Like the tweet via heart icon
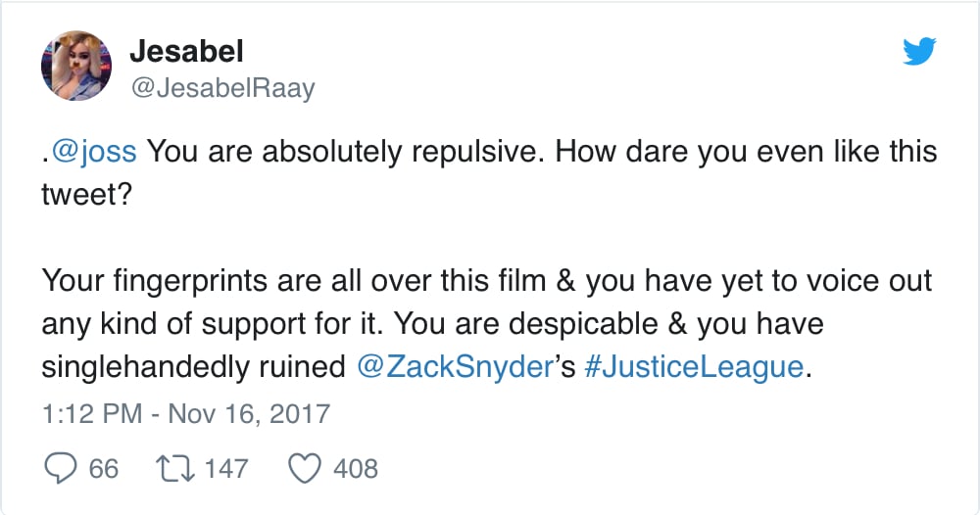This screenshot has width=980, height=515. (x=307, y=468)
